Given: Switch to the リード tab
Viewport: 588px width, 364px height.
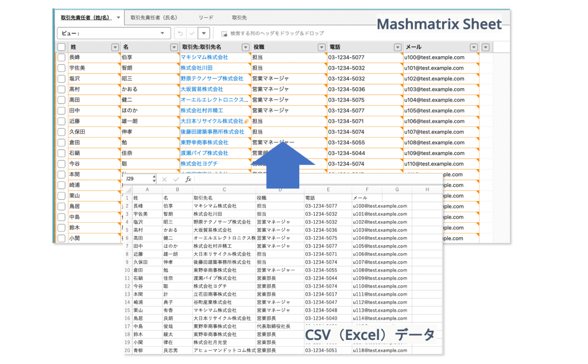Looking at the screenshot, I should (x=206, y=18).
